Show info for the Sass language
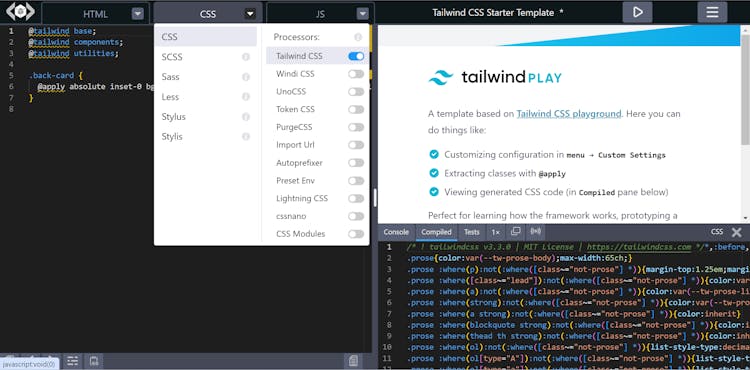 coord(246,77)
